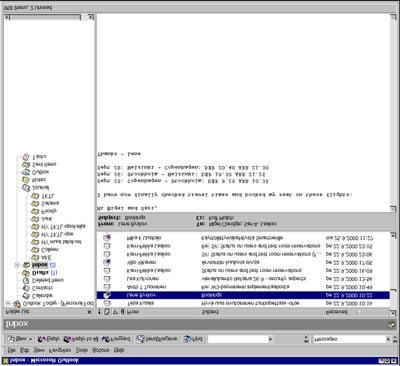
Task: Open the Actions menu
Action: tap(101, 350)
